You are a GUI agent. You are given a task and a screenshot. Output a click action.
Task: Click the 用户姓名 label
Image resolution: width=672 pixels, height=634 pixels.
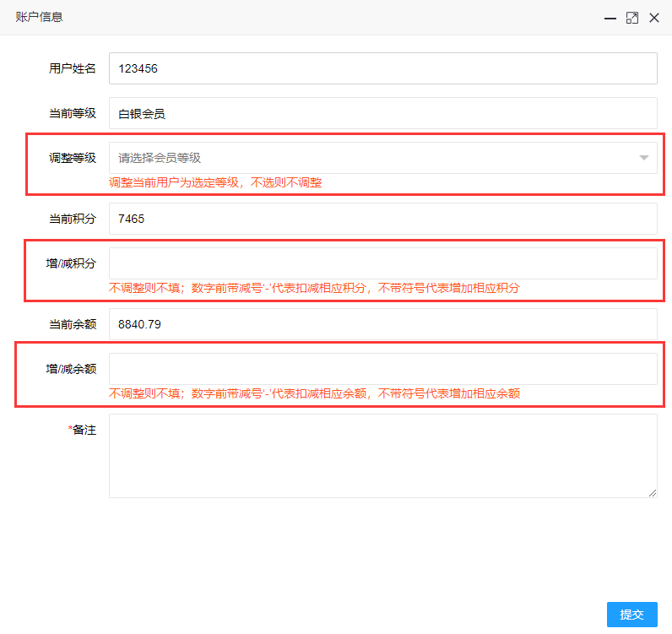point(73,68)
